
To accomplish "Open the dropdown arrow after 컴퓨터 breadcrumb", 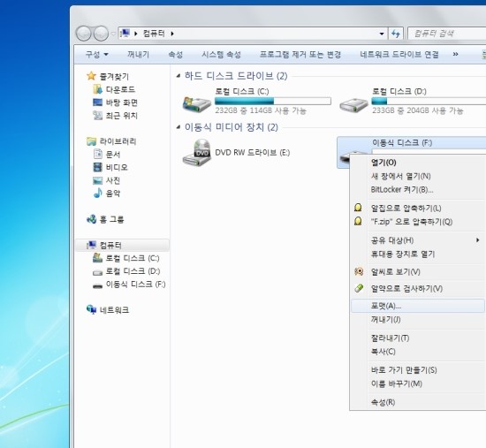I will pos(172,34).
